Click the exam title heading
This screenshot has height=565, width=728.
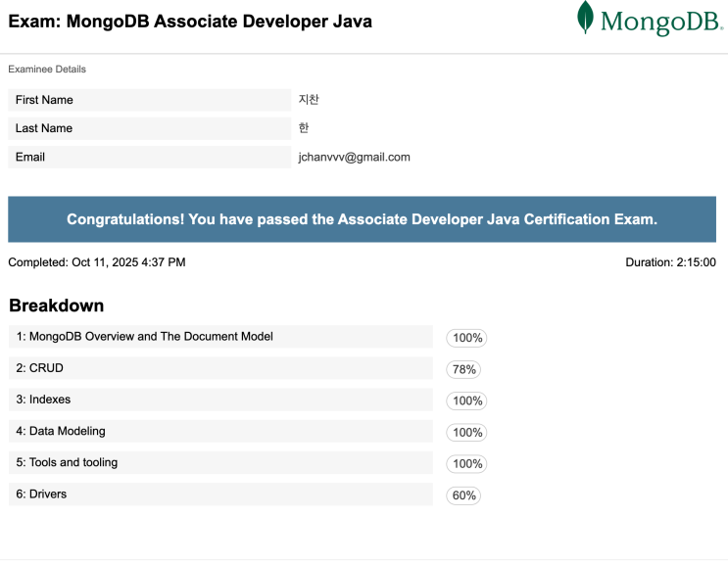tap(190, 22)
